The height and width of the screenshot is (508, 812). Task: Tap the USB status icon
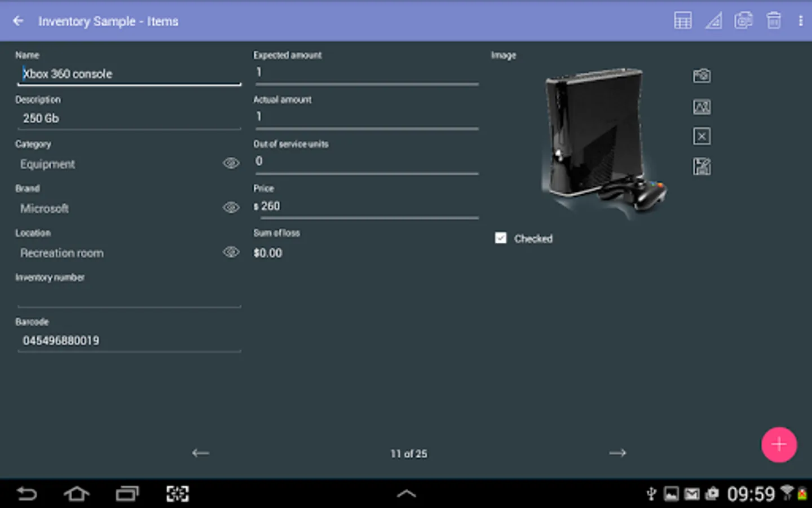click(x=651, y=494)
